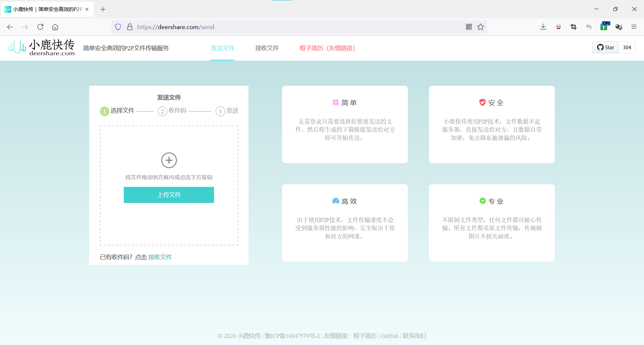644x345 pixels.
Task: Click the 发送文件 panel heading
Action: coord(169,97)
